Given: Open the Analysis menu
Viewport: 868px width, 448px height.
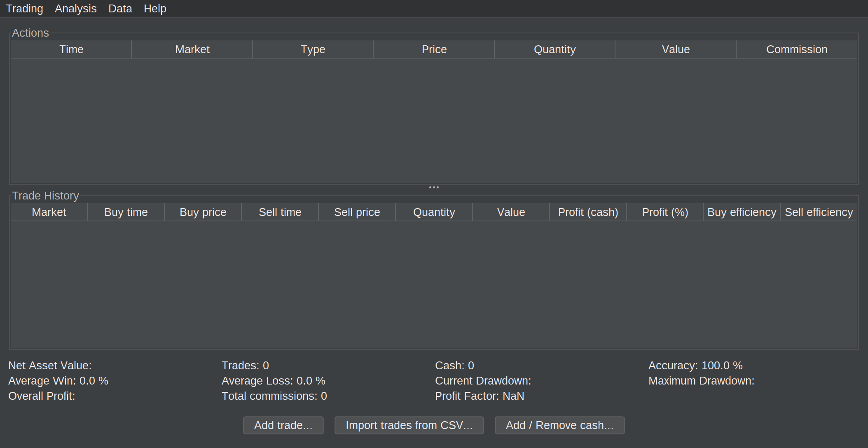Looking at the screenshot, I should pos(76,9).
